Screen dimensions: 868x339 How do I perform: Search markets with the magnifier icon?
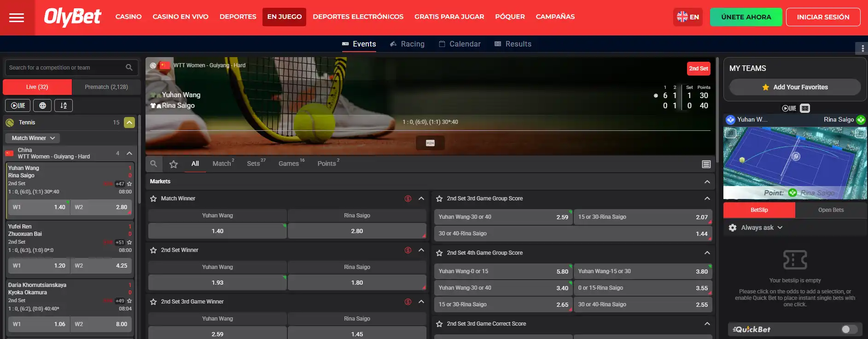pos(154,164)
